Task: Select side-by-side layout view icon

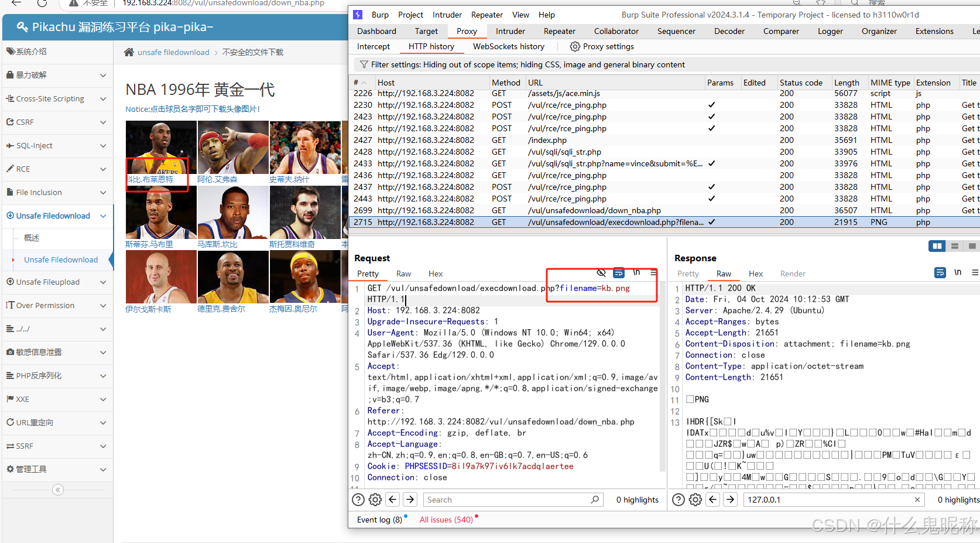Action: pos(937,246)
